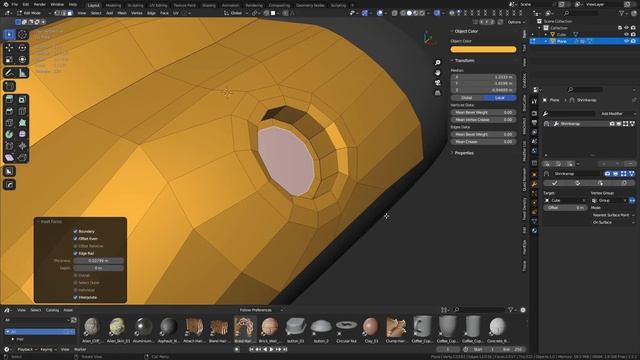Select the Knife tool
640x360 pixels.
click(x=9, y=122)
